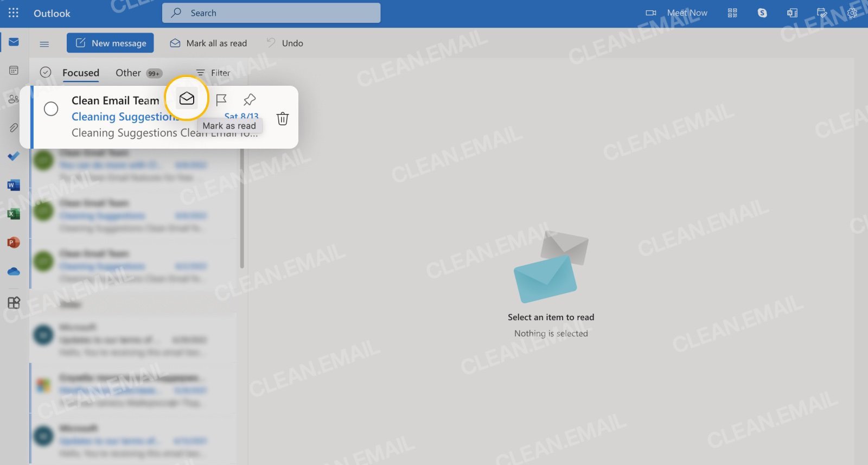Open PowerPoint from the left sidebar

[14, 243]
